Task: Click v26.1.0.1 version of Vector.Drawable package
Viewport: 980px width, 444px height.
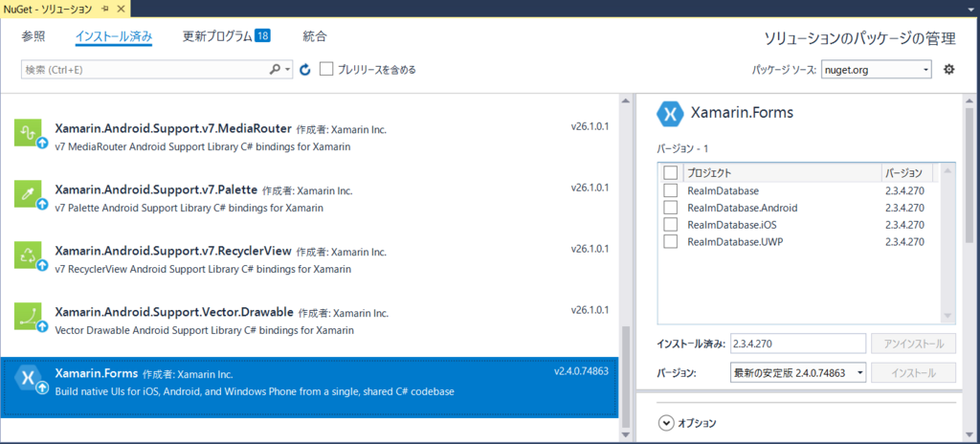Action: pos(590,309)
